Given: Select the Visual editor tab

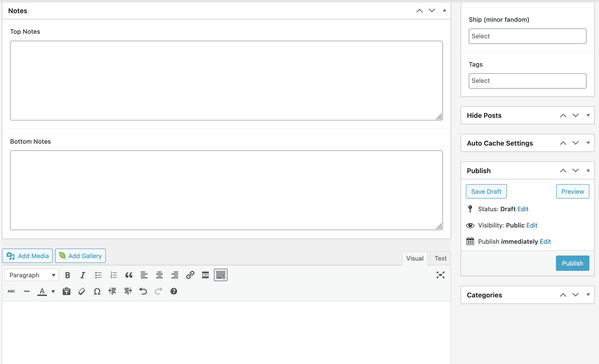Looking at the screenshot, I should (x=415, y=258).
